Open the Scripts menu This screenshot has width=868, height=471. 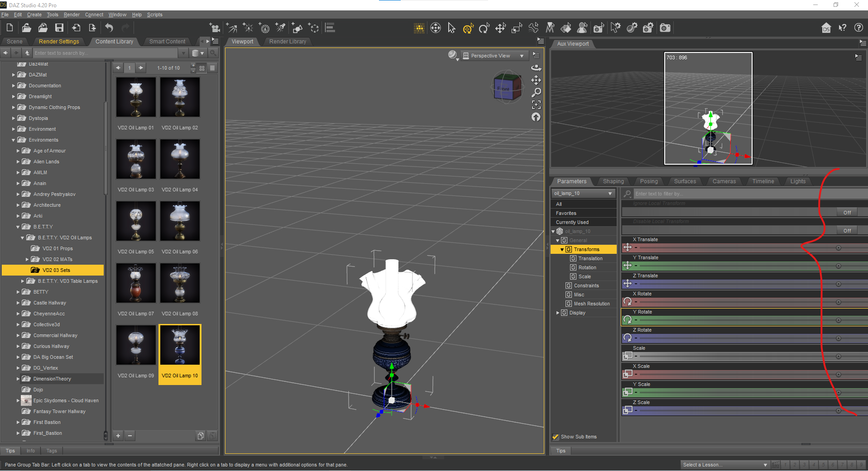[154, 14]
